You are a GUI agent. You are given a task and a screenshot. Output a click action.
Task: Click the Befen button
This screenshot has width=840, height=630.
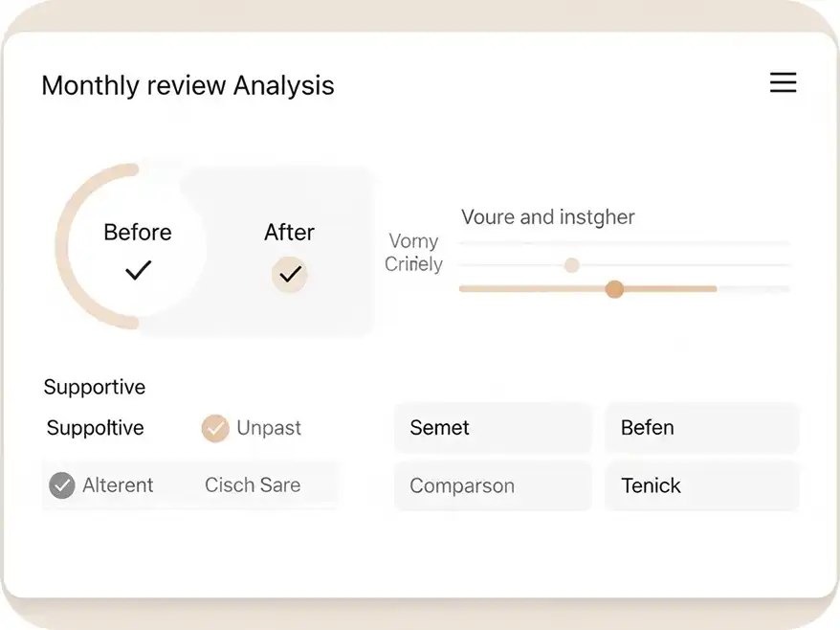click(701, 428)
